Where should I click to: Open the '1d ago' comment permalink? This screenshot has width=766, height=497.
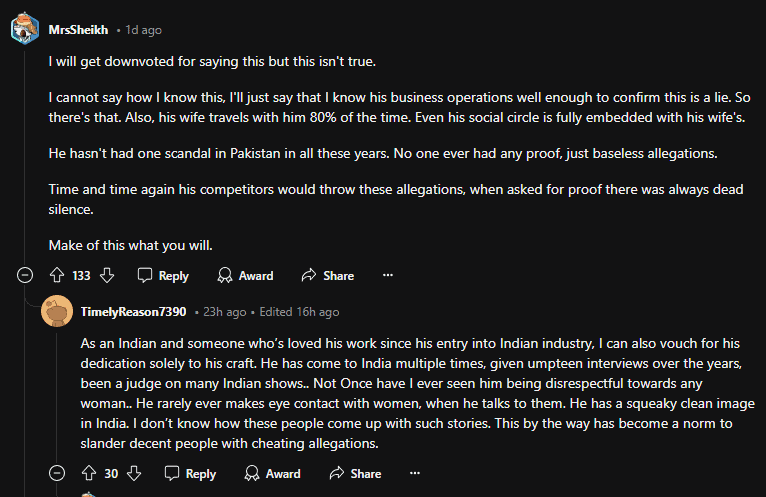click(144, 29)
